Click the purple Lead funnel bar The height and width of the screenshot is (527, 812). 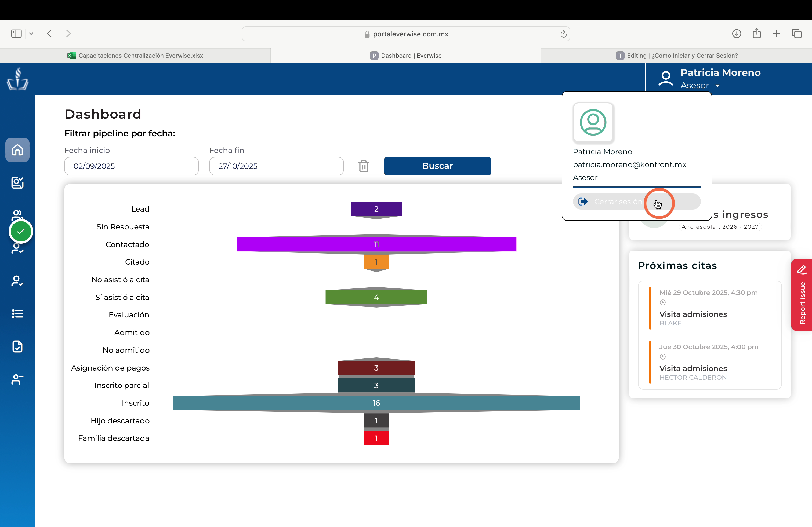pyautogui.click(x=376, y=209)
